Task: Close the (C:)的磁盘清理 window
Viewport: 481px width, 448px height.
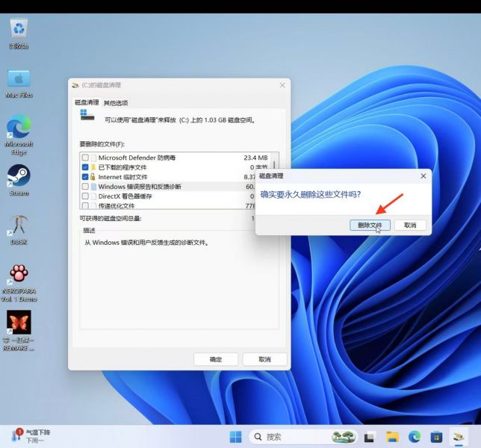Action: coord(282,85)
